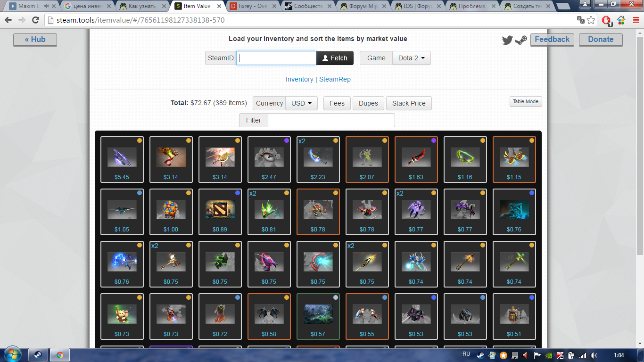Open the Dota 2 game dropdown
The width and height of the screenshot is (644, 362).
[x=412, y=58]
